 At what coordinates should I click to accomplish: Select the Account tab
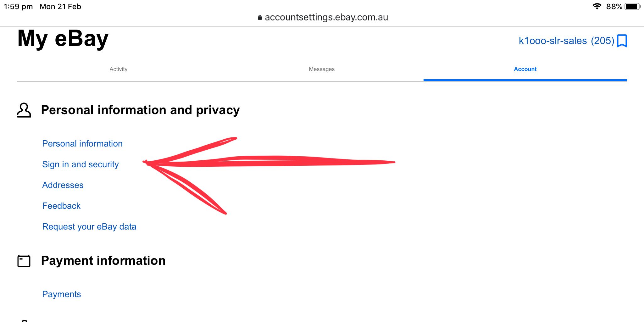pos(525,69)
